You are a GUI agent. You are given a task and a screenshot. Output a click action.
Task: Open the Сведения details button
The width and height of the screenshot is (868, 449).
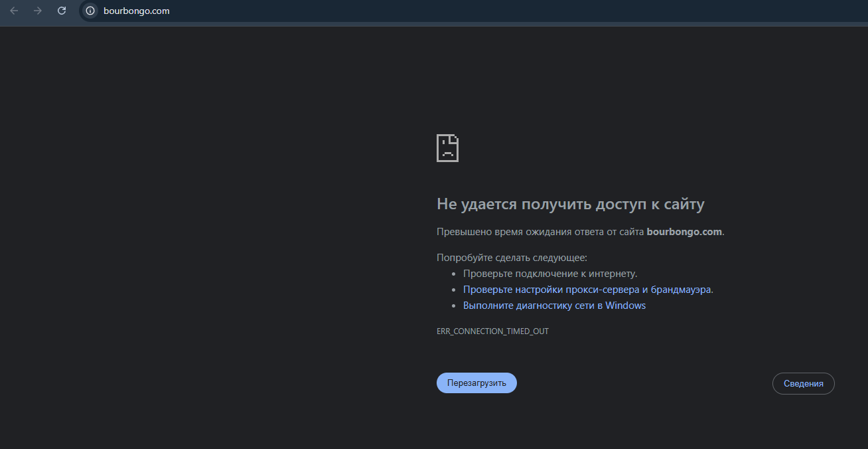coord(803,384)
